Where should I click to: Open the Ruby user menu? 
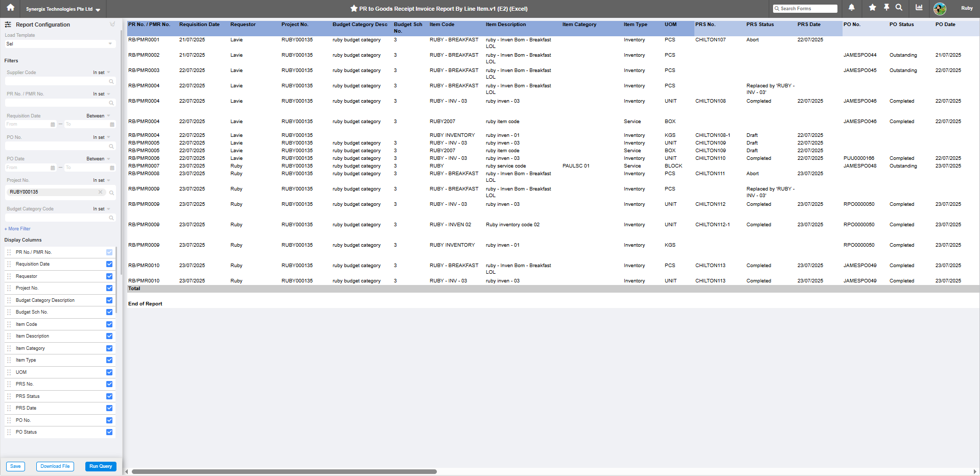966,8
